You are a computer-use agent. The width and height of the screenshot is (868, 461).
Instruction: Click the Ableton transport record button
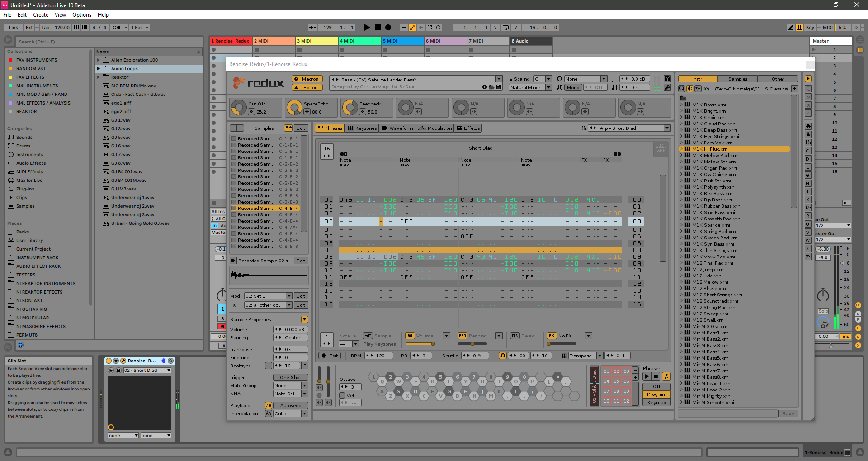click(x=388, y=27)
